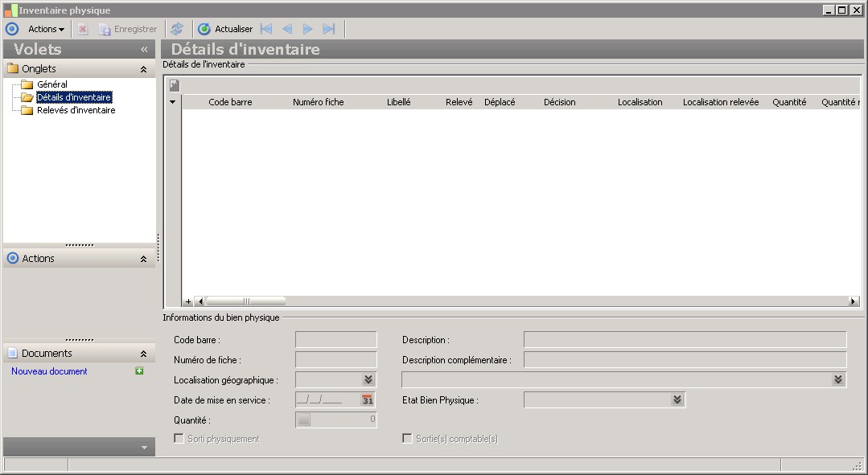This screenshot has width=868, height=475.
Task: Go to previous record arrow
Action: (286, 29)
